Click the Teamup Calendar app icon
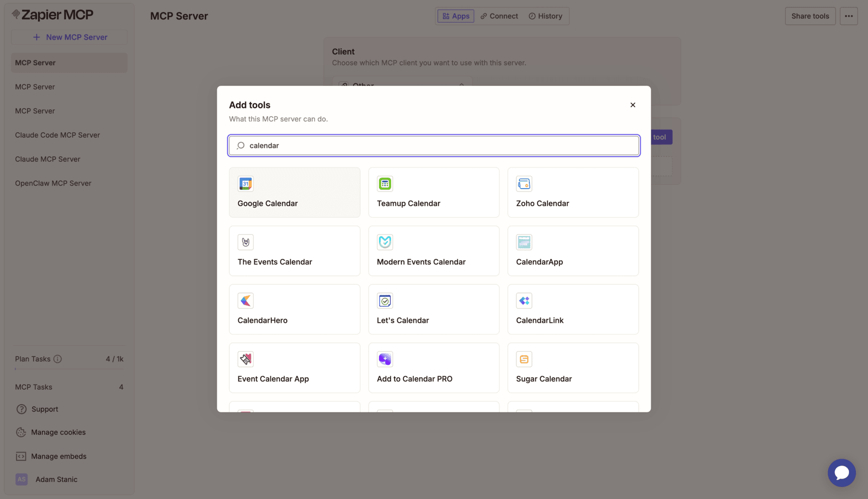 tap(385, 184)
